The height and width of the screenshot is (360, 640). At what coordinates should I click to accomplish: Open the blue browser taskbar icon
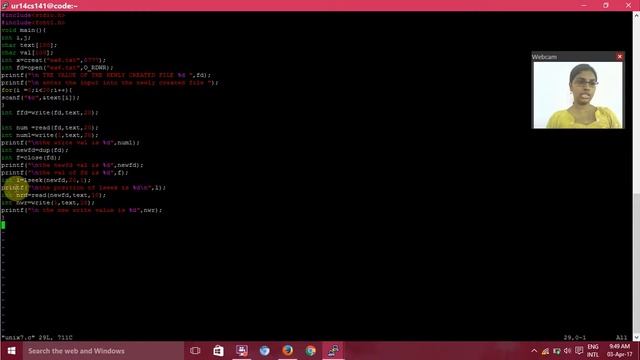(264, 351)
